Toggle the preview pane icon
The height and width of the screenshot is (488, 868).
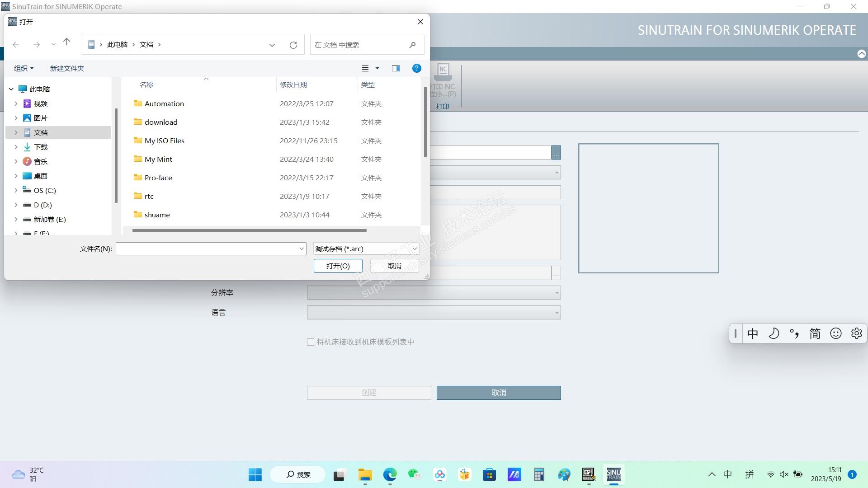pyautogui.click(x=396, y=68)
